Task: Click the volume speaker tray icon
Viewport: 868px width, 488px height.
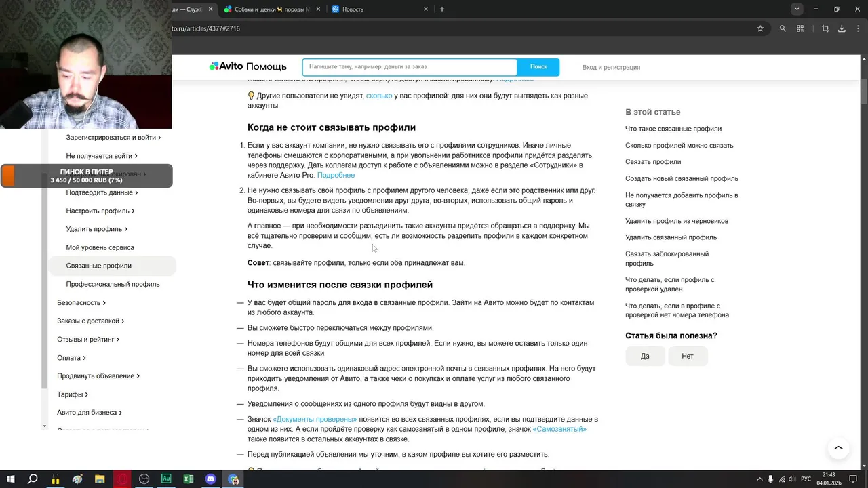Action: pyautogui.click(x=792, y=479)
